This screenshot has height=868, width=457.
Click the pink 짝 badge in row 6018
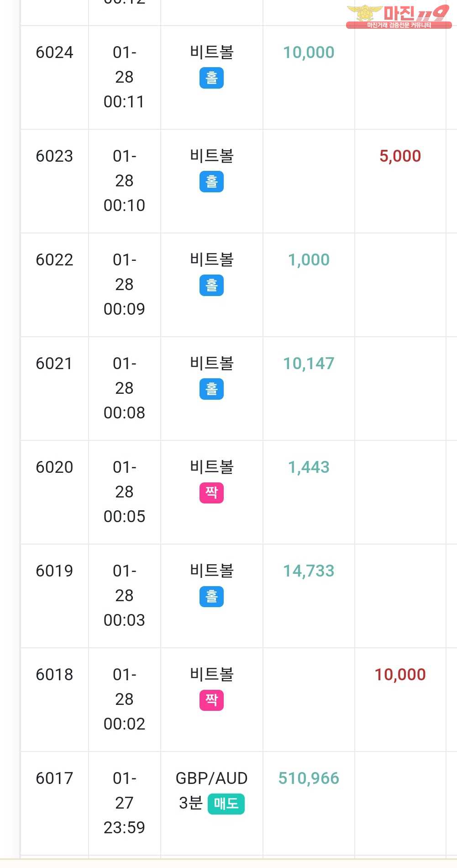pos(211,700)
